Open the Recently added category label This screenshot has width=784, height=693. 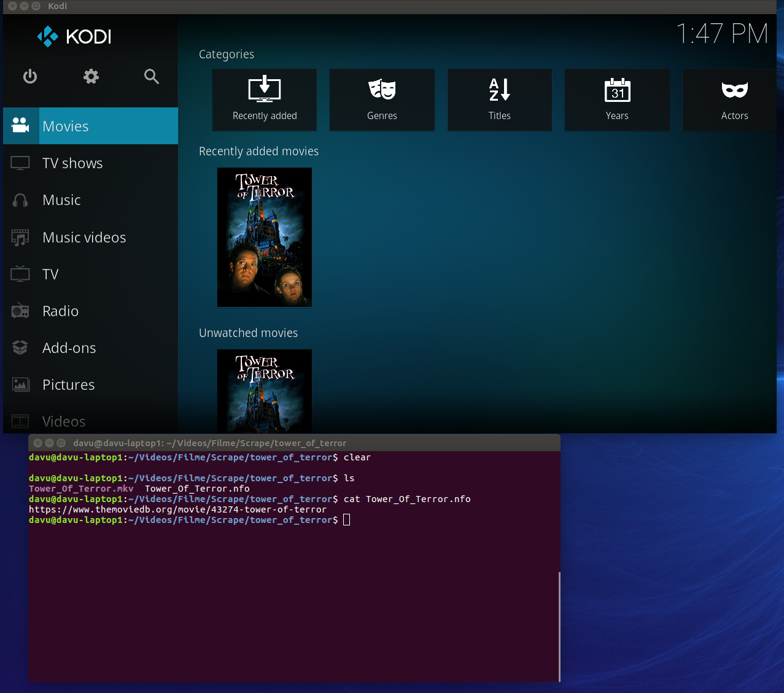pyautogui.click(x=265, y=115)
